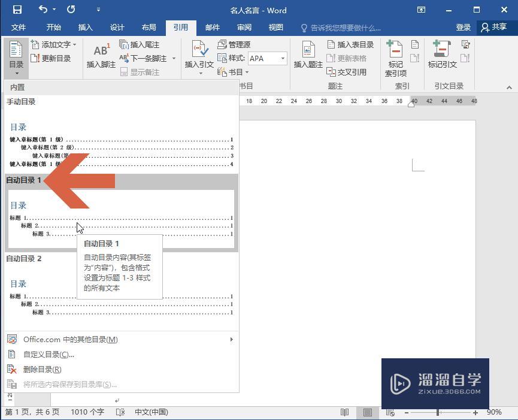Viewport: 518px width, 420px height.
Task: Expand the 下一条脚注 dropdown arrow
Action: (x=174, y=59)
